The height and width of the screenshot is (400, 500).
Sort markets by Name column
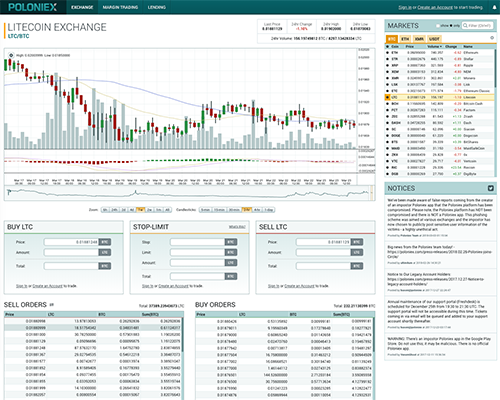click(468, 47)
